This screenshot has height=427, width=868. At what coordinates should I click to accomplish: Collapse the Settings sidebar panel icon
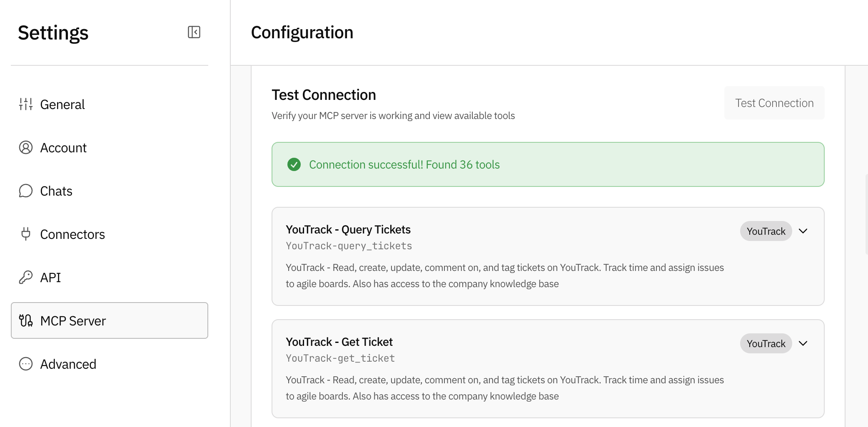(x=194, y=32)
